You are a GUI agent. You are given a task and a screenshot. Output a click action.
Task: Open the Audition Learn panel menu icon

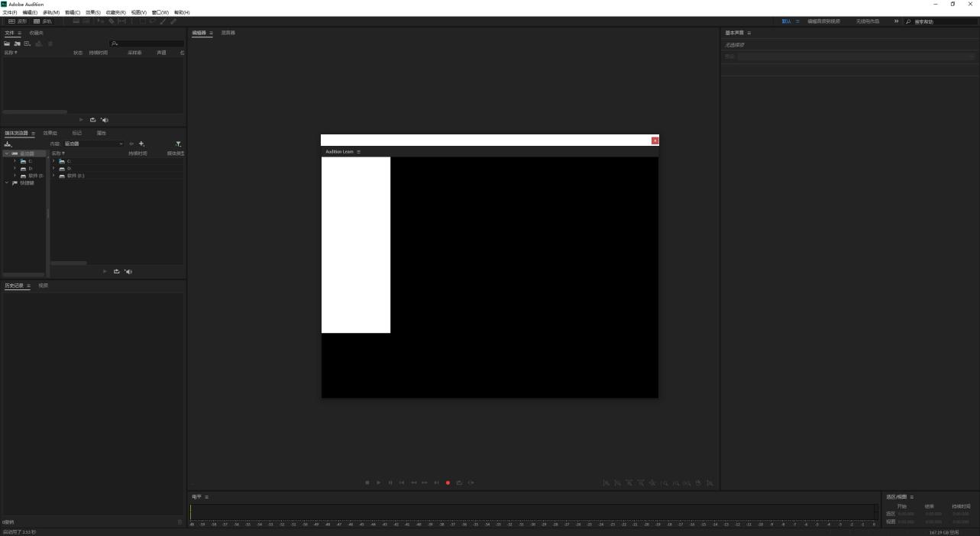click(358, 152)
